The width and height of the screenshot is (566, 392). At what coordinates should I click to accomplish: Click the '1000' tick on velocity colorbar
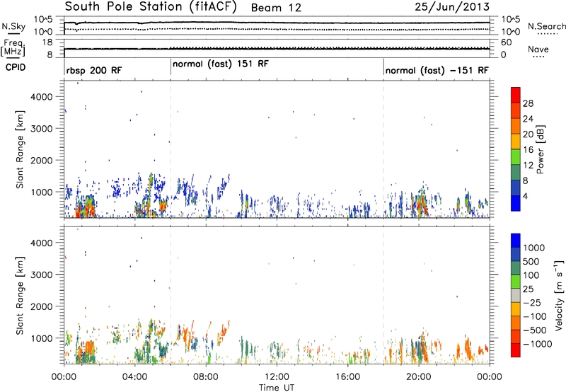534,248
